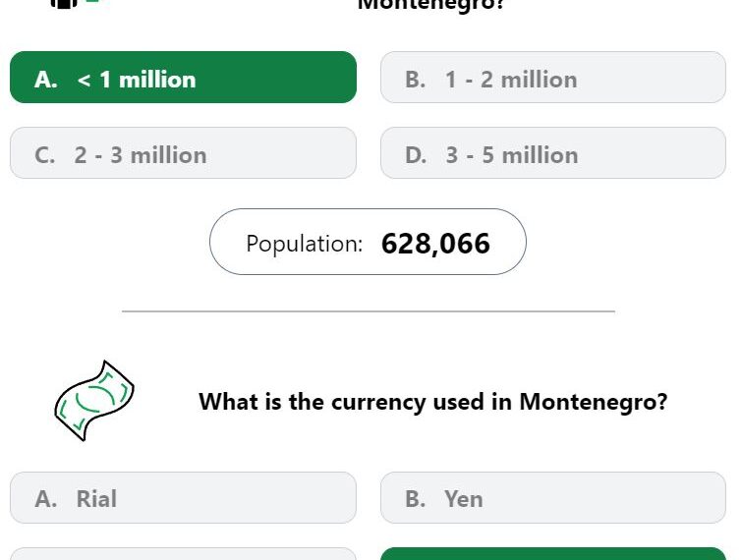Choose the 1 - 2 million option
The image size is (741, 560).
pyautogui.click(x=553, y=77)
